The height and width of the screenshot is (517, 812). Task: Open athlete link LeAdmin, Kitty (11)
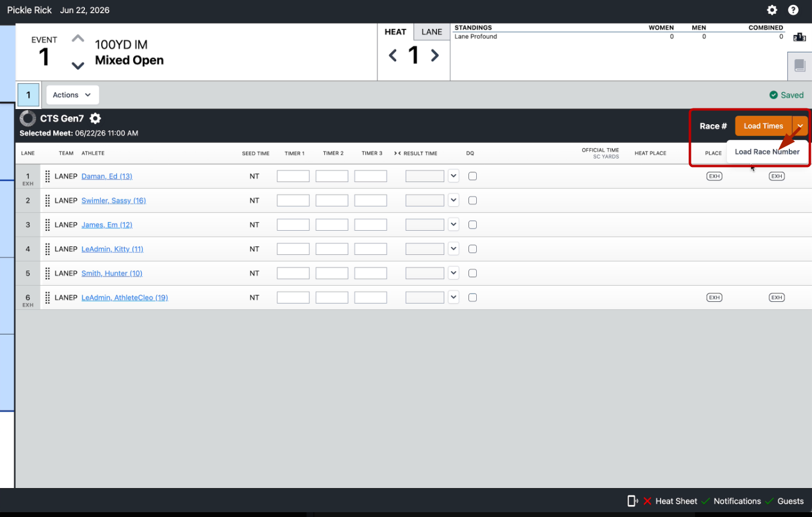tap(112, 249)
